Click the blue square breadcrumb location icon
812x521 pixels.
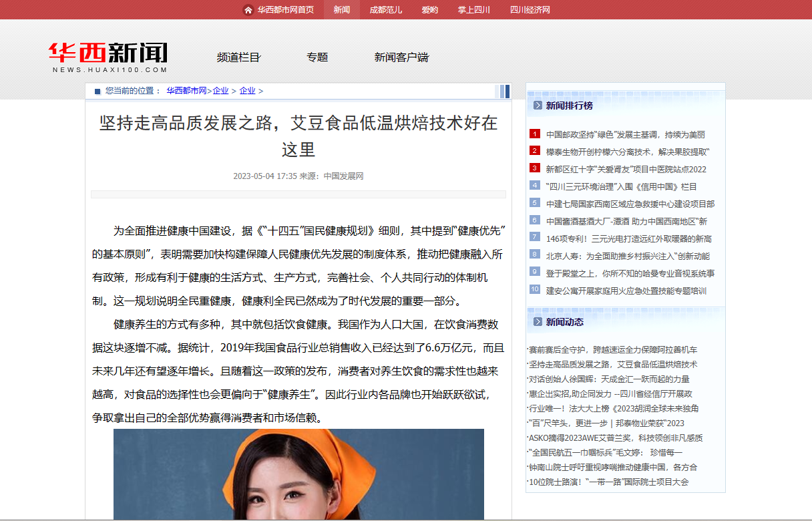[x=97, y=91]
